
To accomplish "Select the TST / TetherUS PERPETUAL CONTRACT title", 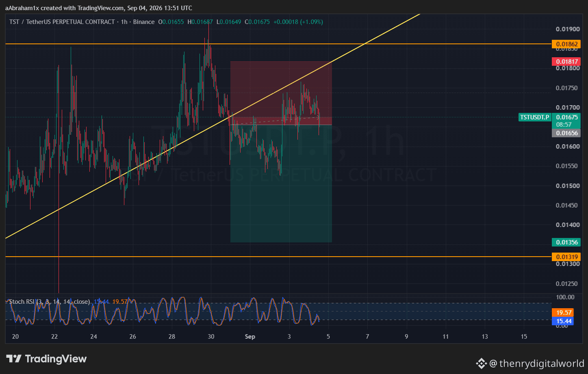I will pyautogui.click(x=62, y=22).
